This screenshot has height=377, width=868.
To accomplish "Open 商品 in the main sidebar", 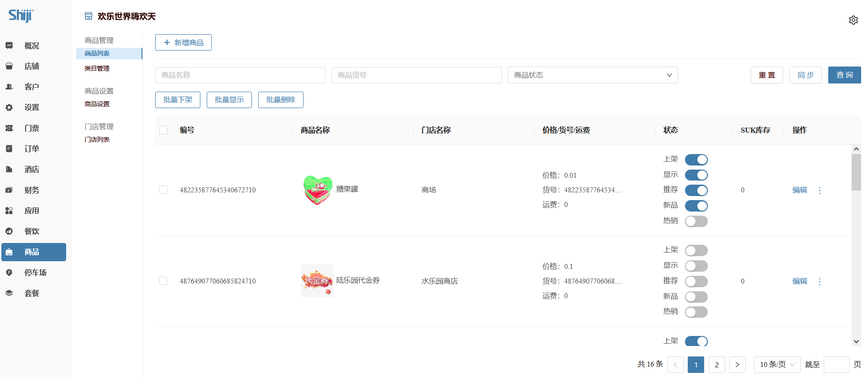I will (34, 252).
